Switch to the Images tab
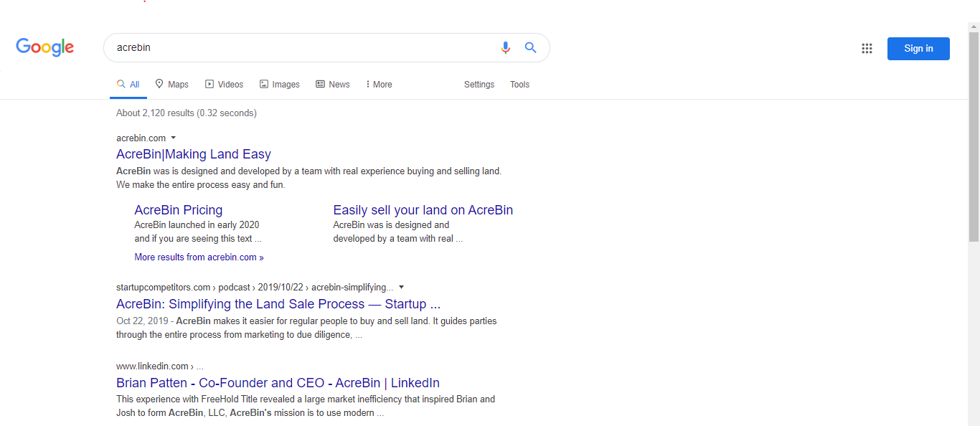 (280, 85)
